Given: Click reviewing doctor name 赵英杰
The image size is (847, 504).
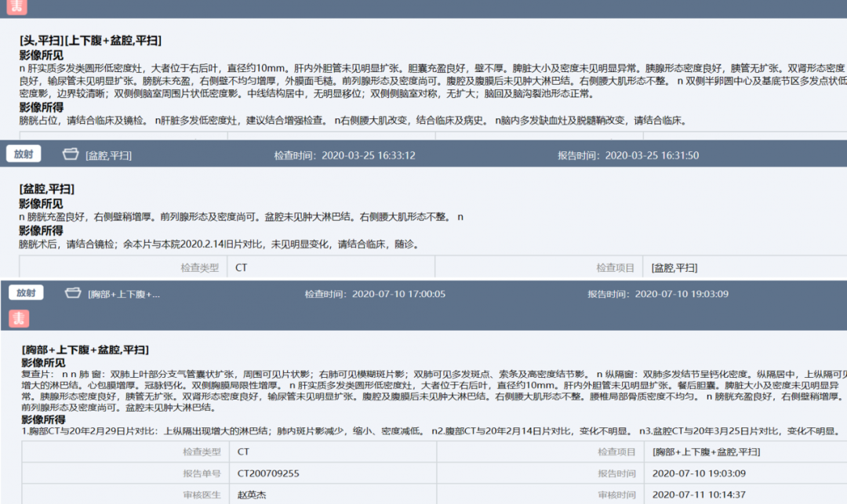Looking at the screenshot, I should coord(252,495).
